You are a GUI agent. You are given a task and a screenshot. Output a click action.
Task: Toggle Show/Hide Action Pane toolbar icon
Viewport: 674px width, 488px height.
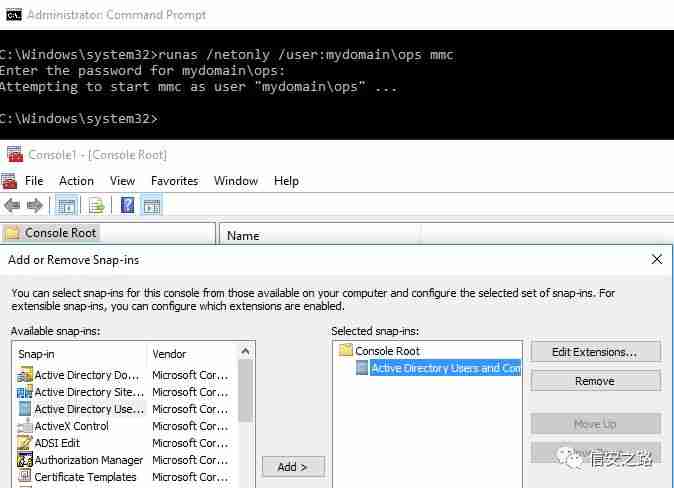click(x=151, y=206)
